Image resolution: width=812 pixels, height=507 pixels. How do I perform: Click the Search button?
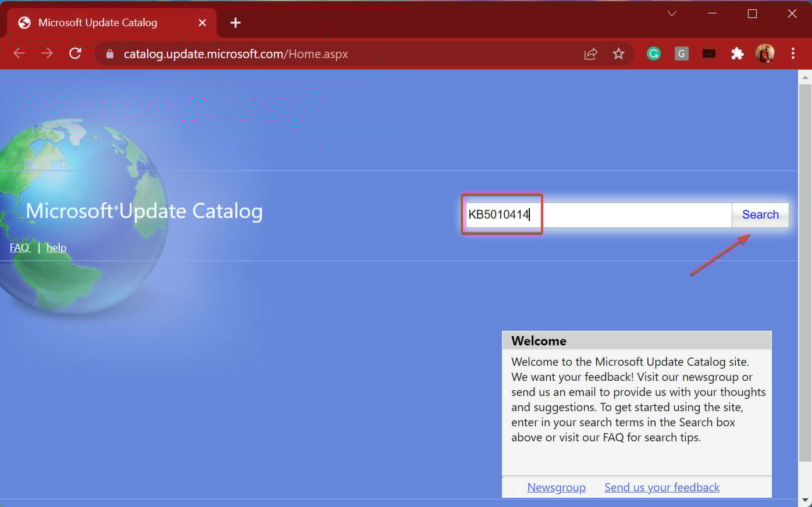click(x=760, y=215)
